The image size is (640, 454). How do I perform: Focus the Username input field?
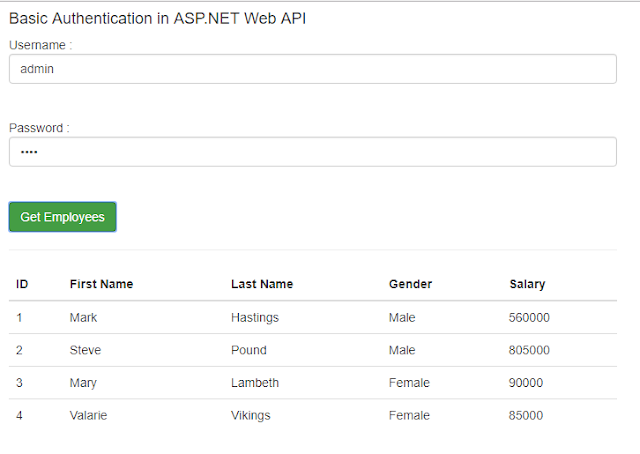tap(313, 69)
